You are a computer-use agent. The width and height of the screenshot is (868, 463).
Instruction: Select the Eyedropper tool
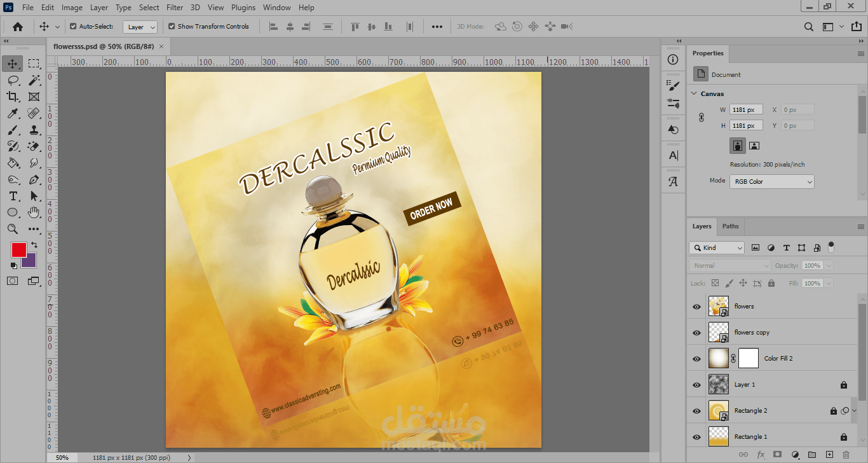[x=13, y=114]
